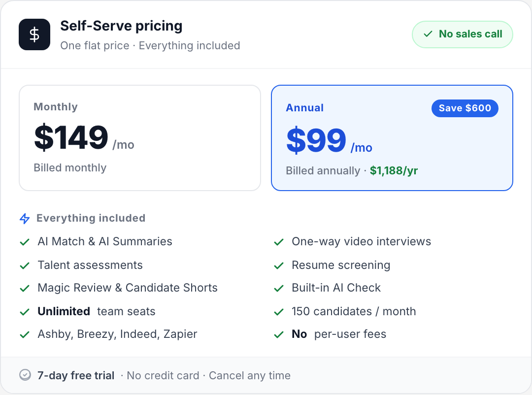Open the No sales call badge
The image size is (532, 395).
click(462, 34)
